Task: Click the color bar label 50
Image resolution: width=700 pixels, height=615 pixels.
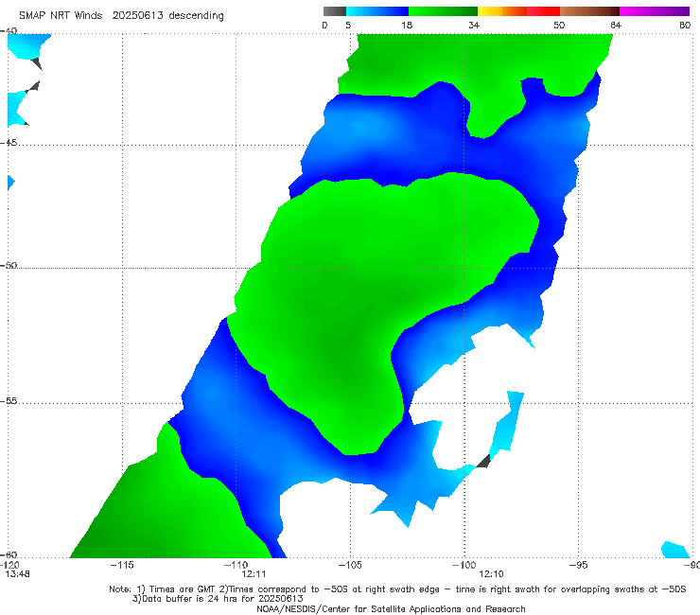Action: coord(559,25)
